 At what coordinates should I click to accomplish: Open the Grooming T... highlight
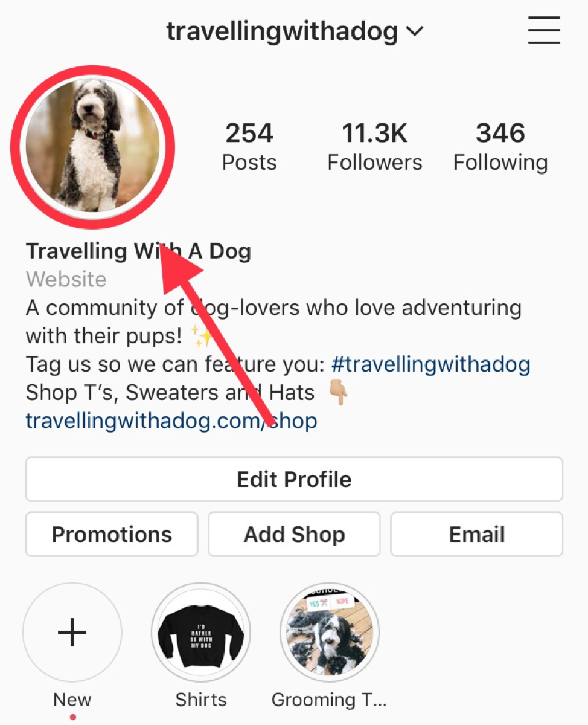pyautogui.click(x=330, y=632)
